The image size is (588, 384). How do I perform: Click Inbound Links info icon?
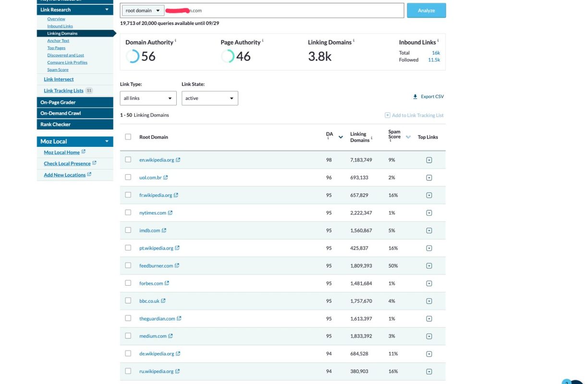click(438, 41)
